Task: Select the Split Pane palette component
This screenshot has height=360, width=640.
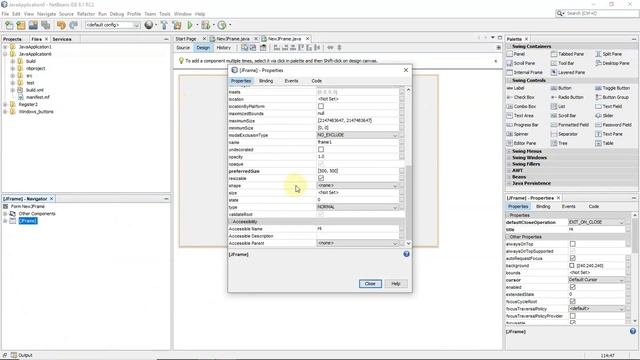Action: 609,54
